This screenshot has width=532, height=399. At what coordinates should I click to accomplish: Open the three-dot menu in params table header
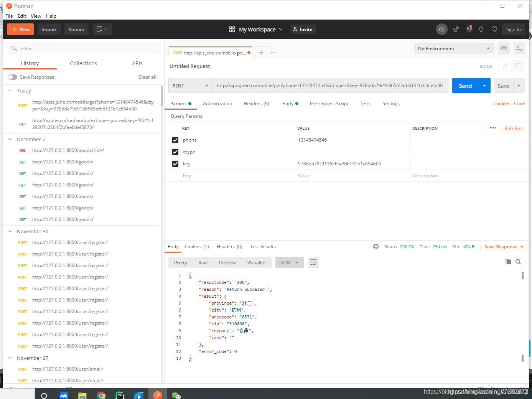point(493,128)
